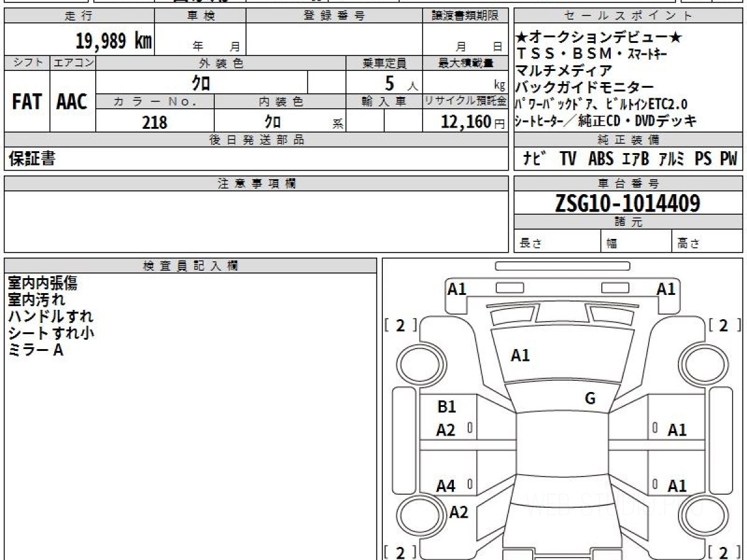Image resolution: width=747 pixels, height=560 pixels.
Task: Select the ABS equipment entry
Action: point(601,159)
